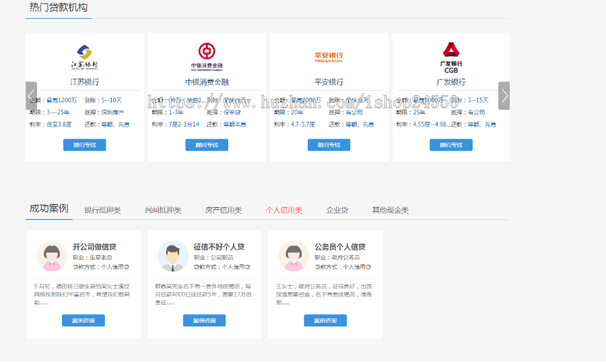Open the 企业贷 tab
This screenshot has height=364, width=606.
click(337, 210)
